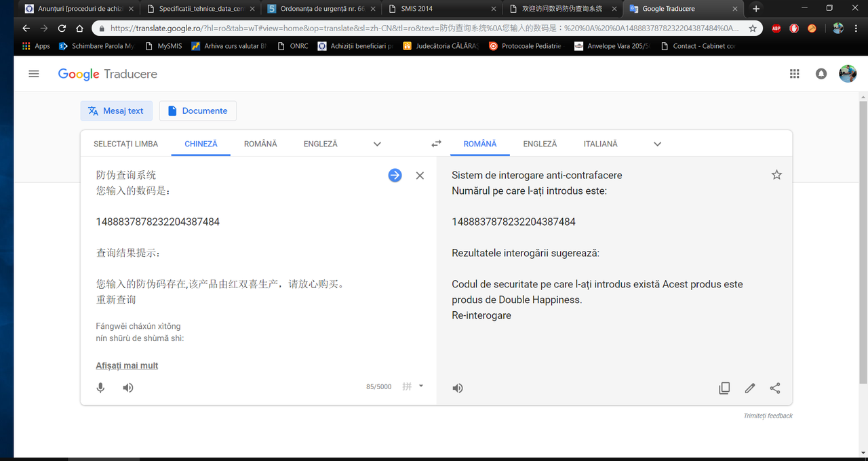Select ROMÂNĂ as target language
Image resolution: width=868 pixels, height=461 pixels.
(x=480, y=144)
